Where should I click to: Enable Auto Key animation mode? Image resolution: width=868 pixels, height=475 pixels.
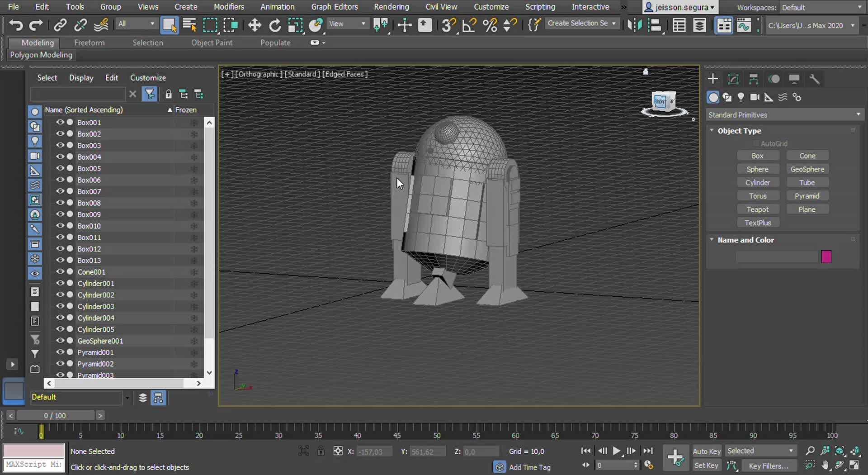707,451
